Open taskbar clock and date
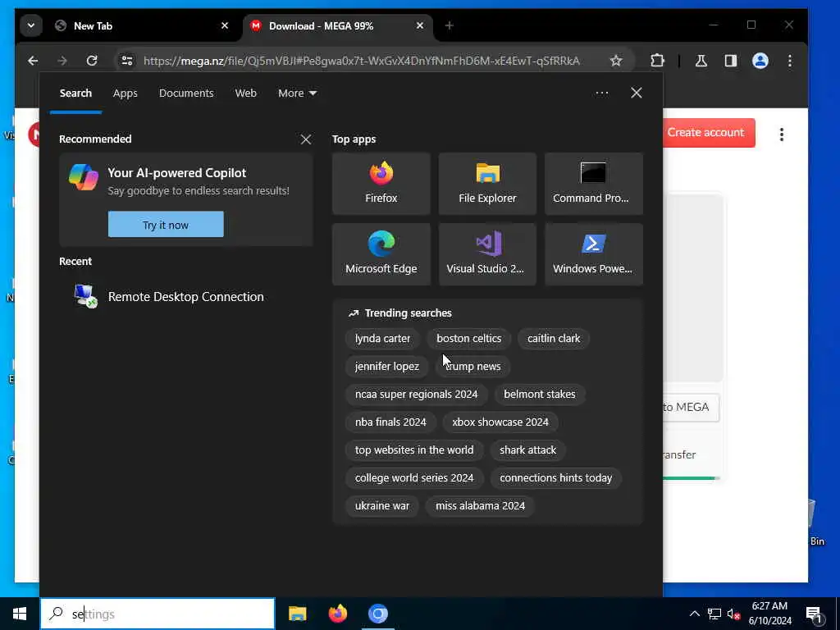 click(769, 614)
